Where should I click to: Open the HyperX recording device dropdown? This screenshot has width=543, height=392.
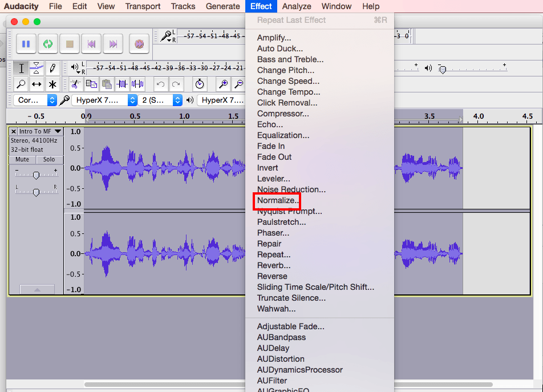pyautogui.click(x=104, y=100)
